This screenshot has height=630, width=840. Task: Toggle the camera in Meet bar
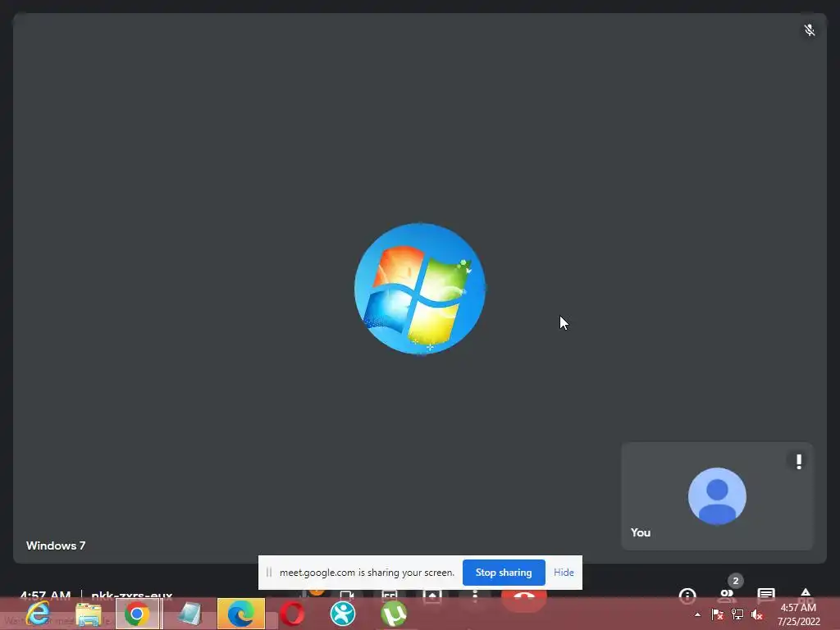click(347, 595)
